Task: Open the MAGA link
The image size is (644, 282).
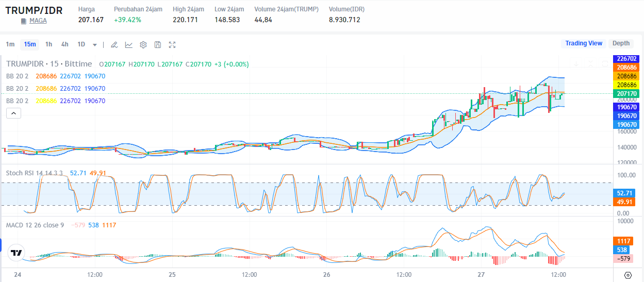Action: pos(38,21)
